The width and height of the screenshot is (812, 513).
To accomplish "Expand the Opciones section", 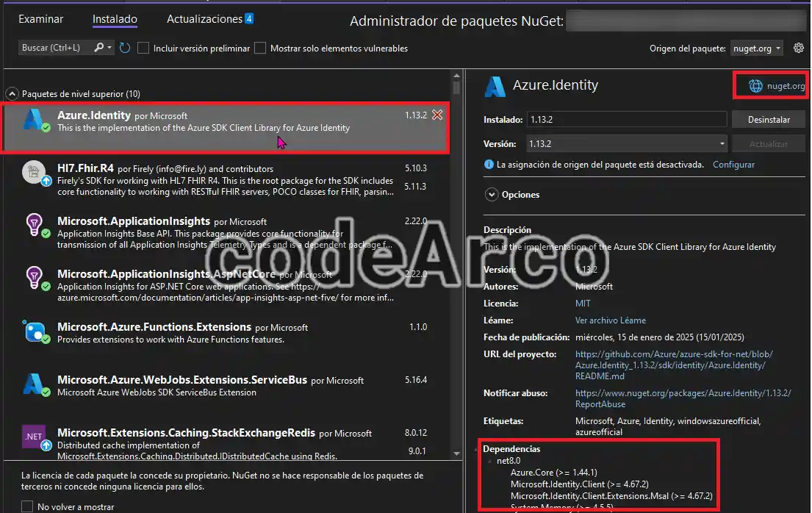I will point(491,194).
